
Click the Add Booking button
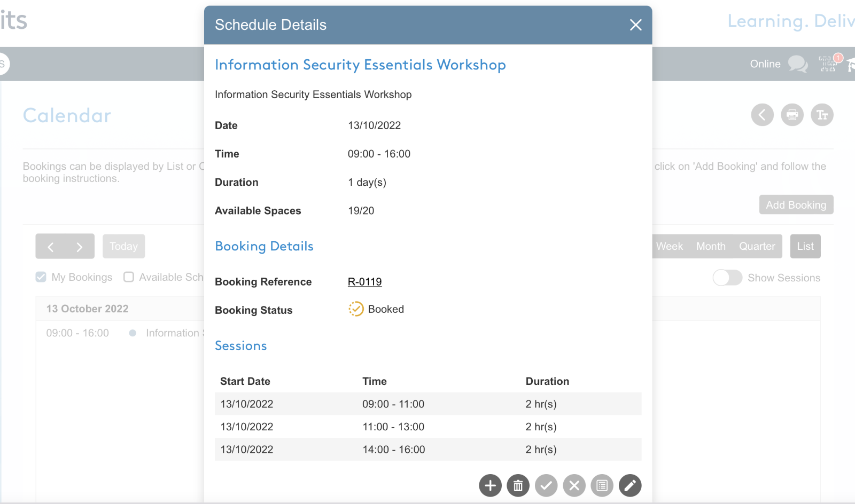pos(796,204)
